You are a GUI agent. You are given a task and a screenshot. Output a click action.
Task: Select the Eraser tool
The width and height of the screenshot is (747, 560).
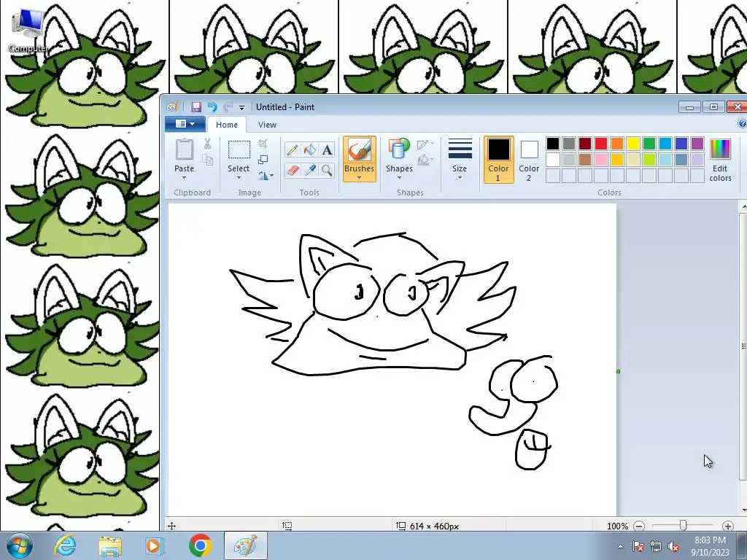pyautogui.click(x=293, y=170)
